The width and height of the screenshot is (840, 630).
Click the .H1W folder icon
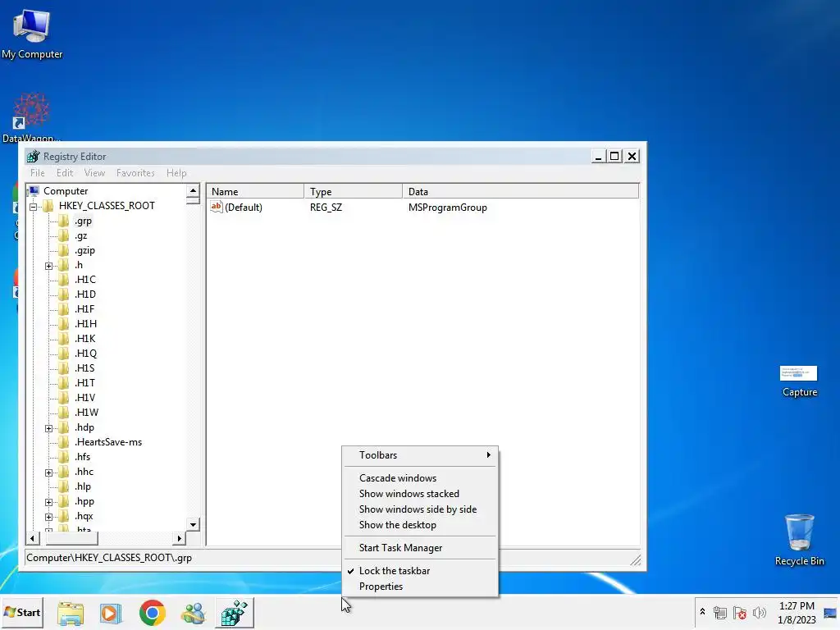click(64, 413)
